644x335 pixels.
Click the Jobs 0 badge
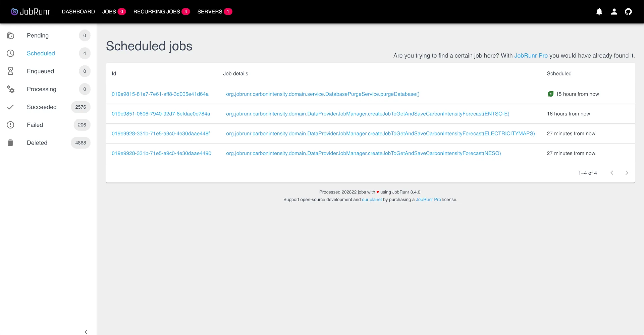pos(122,12)
